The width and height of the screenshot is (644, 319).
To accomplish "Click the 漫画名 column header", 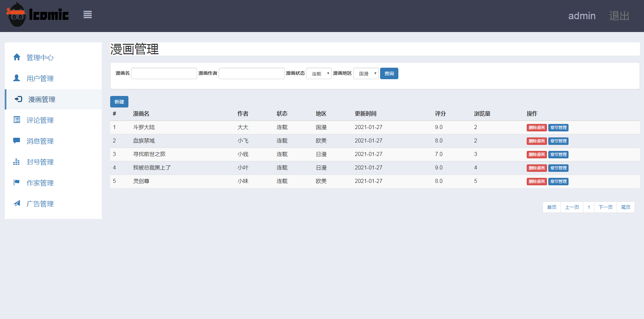I will (x=141, y=114).
